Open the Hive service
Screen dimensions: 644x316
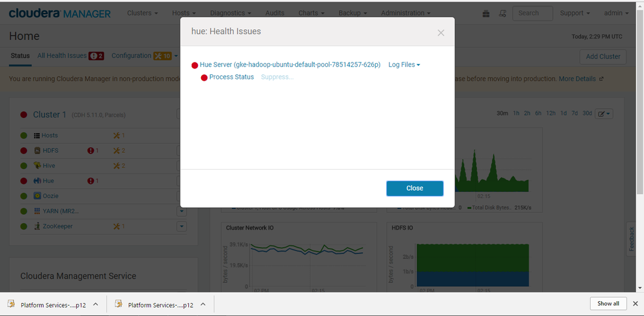click(49, 166)
